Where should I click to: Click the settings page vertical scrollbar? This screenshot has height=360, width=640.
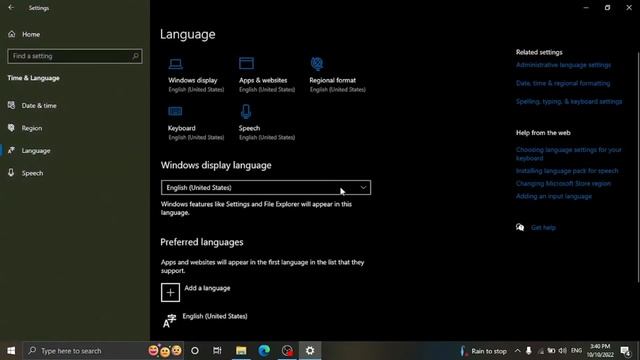pos(638,167)
